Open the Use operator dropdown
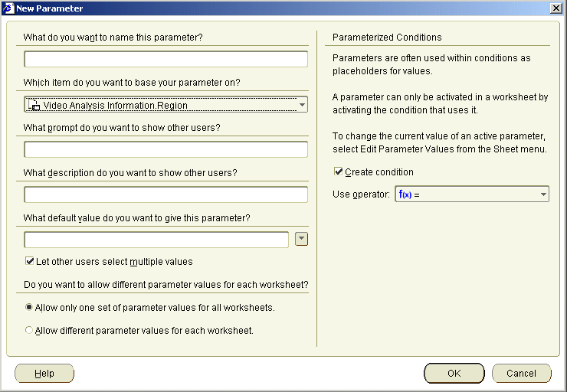This screenshot has height=392, width=567. pyautogui.click(x=472, y=194)
